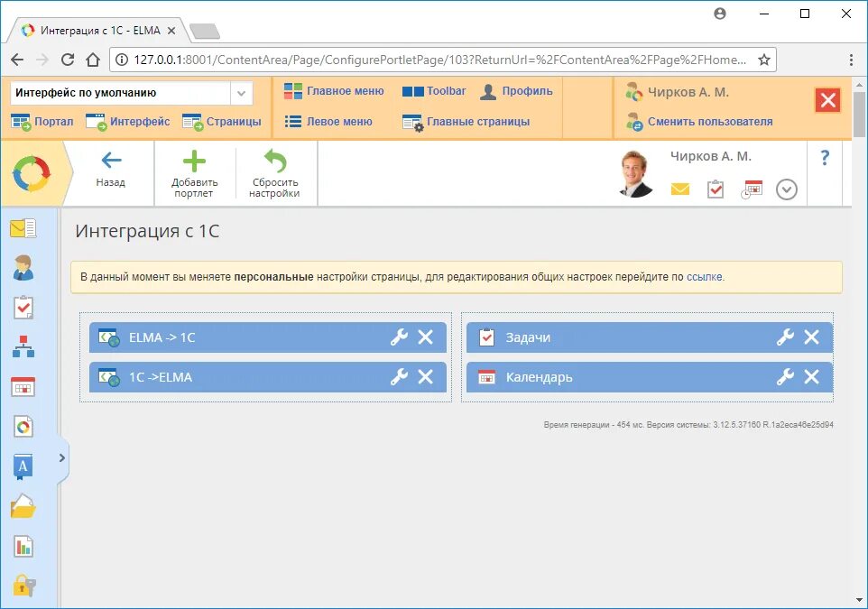Navigate back in the browser
Viewport: 868px width, 609px height.
pos(17,60)
